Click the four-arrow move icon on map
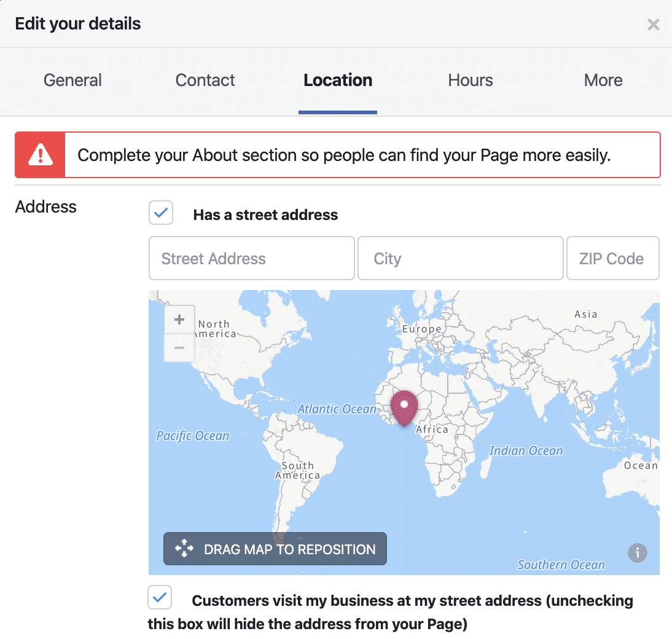This screenshot has width=672, height=639. (x=184, y=549)
